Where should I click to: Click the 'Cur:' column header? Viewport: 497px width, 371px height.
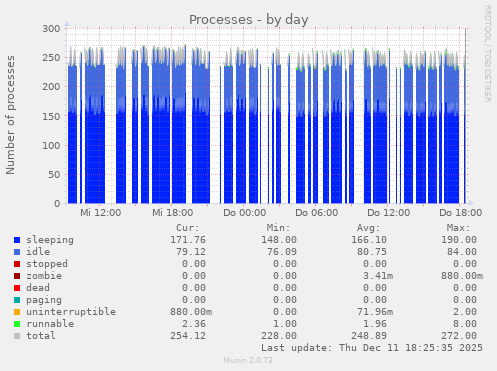pos(188,228)
